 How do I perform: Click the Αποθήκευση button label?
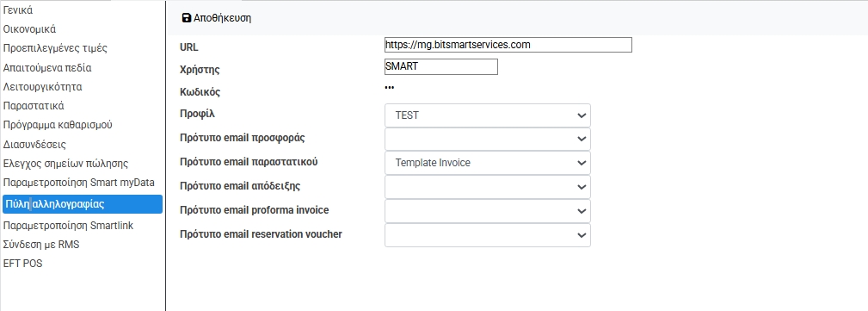click(223, 18)
